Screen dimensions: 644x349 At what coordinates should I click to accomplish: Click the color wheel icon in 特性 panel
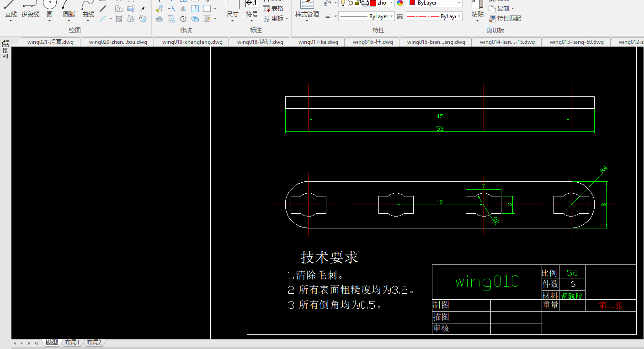click(x=400, y=3)
